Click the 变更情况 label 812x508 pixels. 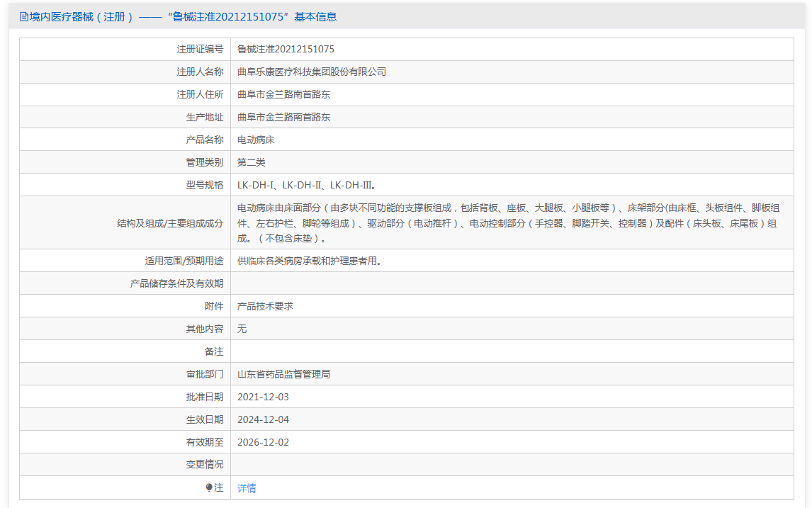tap(205, 465)
